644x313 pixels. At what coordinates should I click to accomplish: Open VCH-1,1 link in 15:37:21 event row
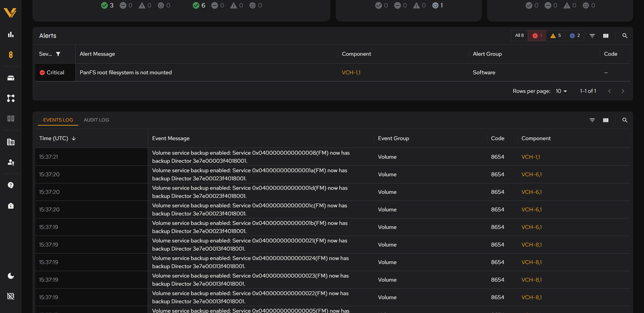coord(530,157)
